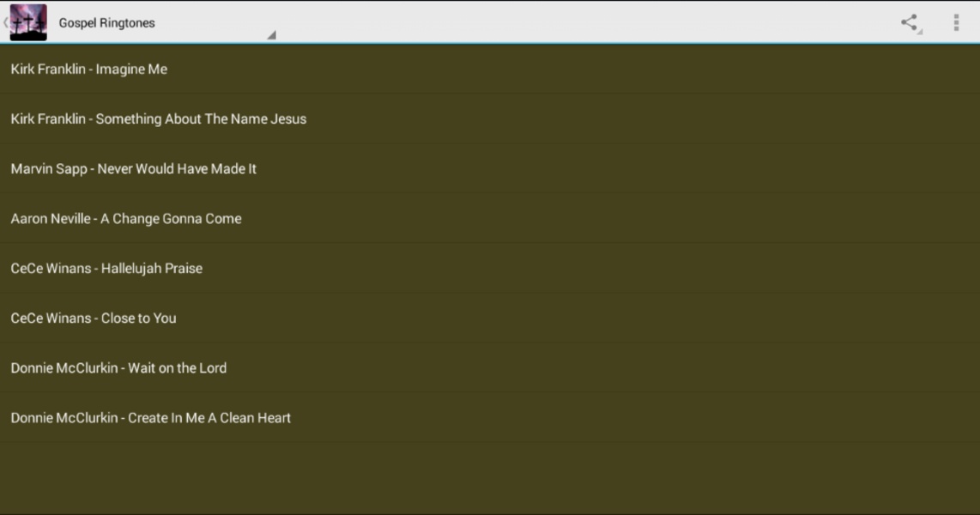Select CeCe Winans - Hallelujah Praise

point(490,268)
